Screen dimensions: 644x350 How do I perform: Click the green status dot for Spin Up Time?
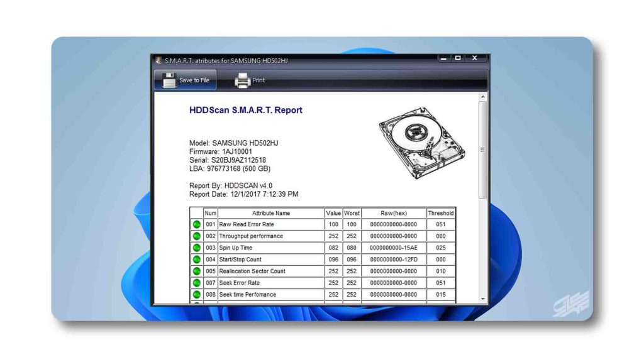click(197, 248)
